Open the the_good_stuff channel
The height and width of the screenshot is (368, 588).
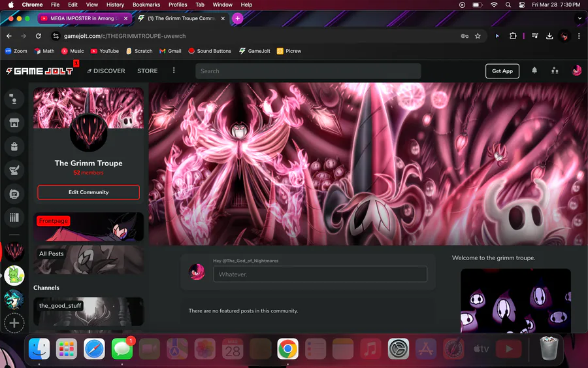click(88, 311)
